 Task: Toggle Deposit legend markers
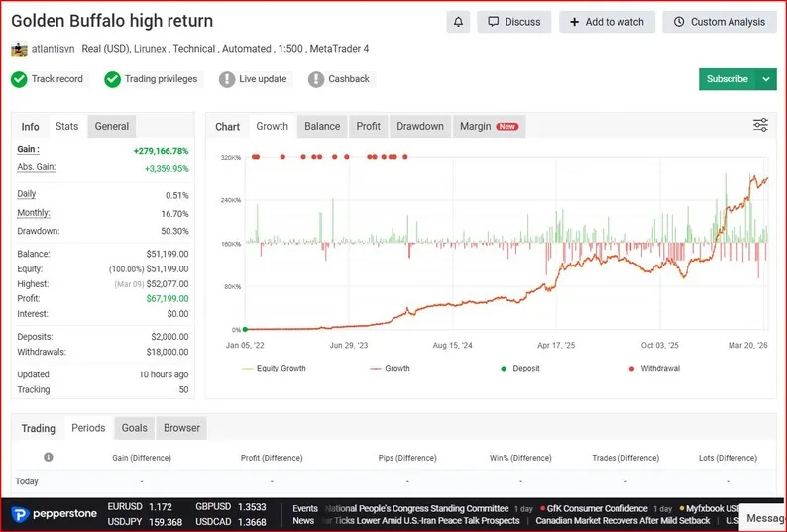pyautogui.click(x=520, y=368)
